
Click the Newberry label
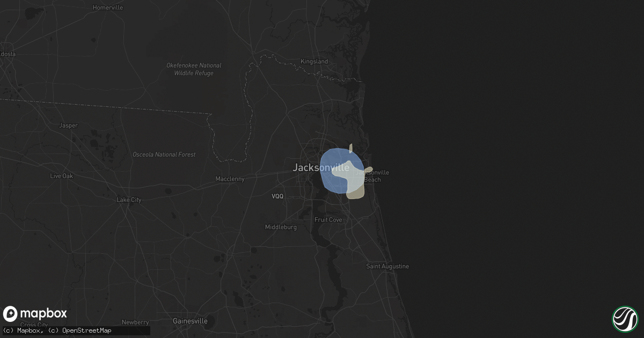click(x=135, y=322)
